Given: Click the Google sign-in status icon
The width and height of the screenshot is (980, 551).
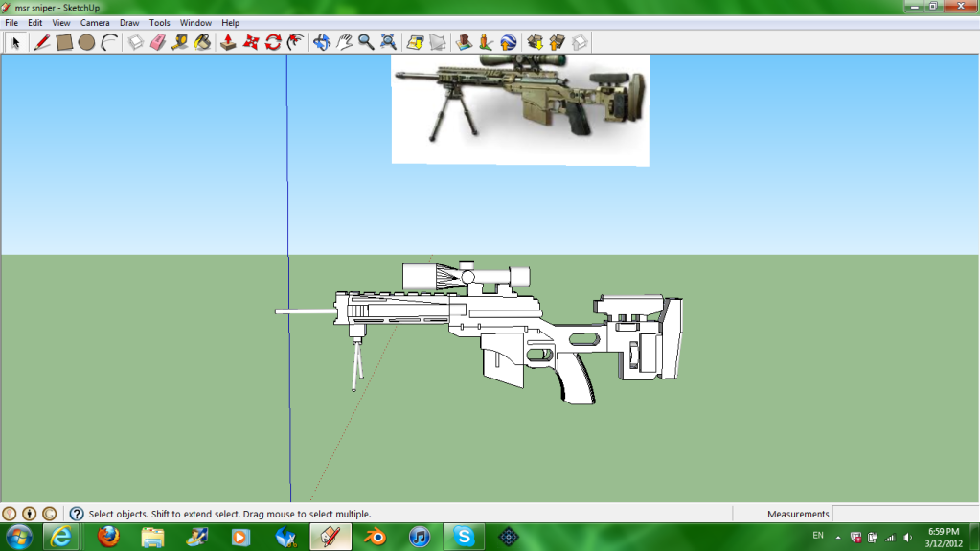Looking at the screenshot, I should coord(50,514).
